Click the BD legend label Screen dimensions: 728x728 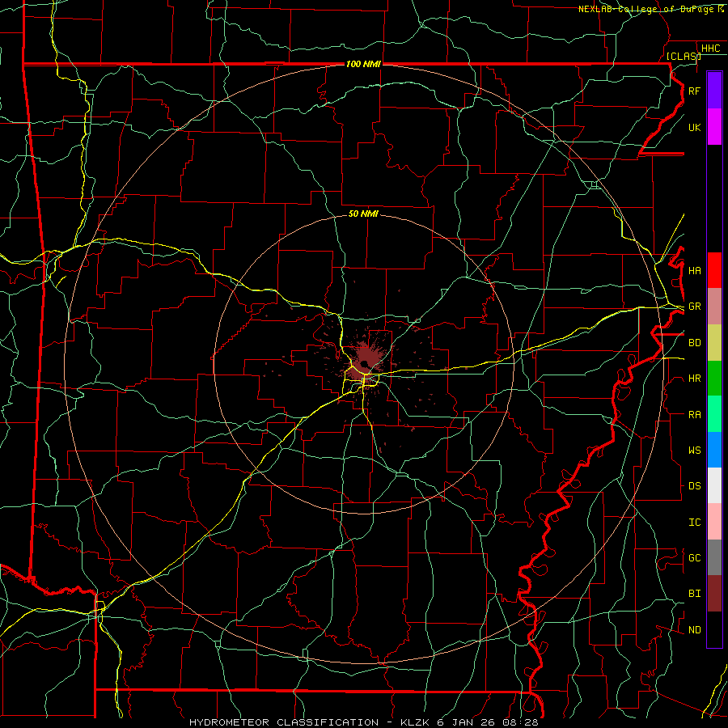694,343
